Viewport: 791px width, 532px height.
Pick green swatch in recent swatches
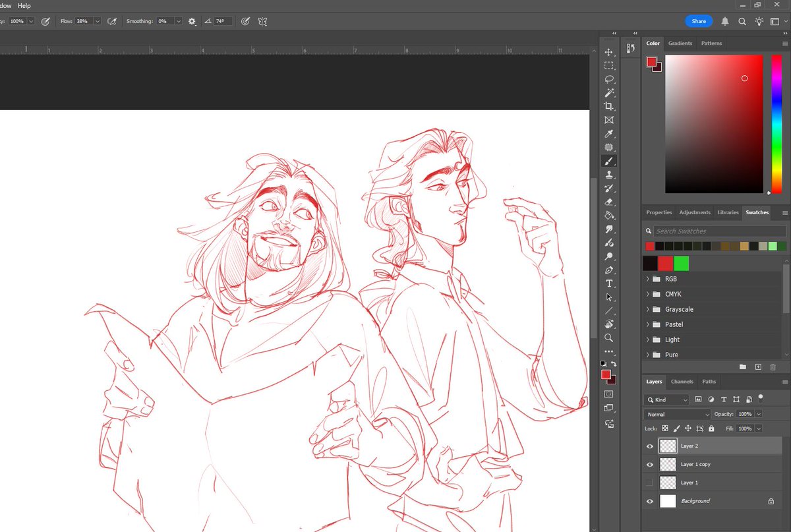[682, 263]
